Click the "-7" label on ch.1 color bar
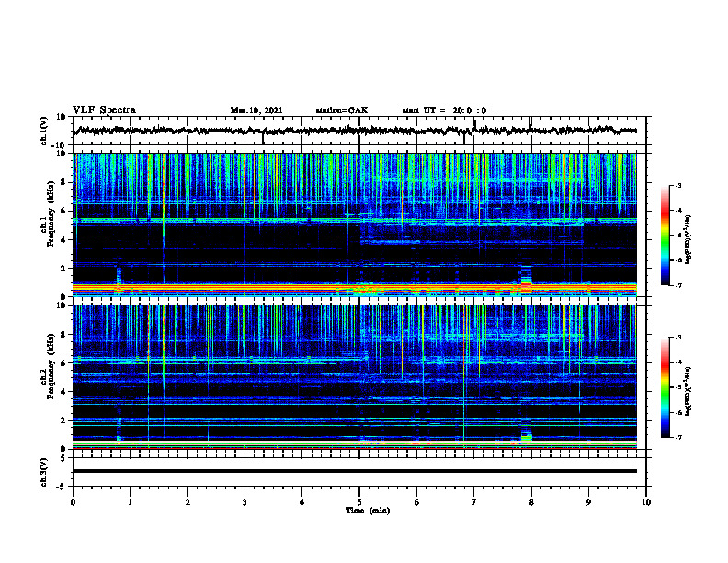The image size is (728, 563). click(x=677, y=285)
